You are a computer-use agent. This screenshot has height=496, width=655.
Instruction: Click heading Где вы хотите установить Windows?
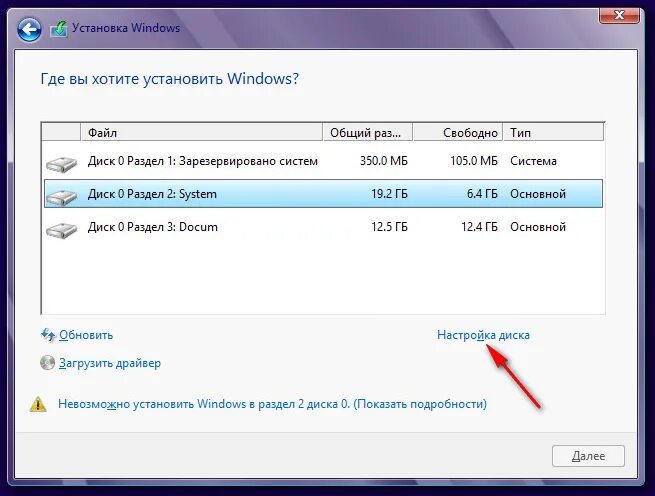coord(170,79)
